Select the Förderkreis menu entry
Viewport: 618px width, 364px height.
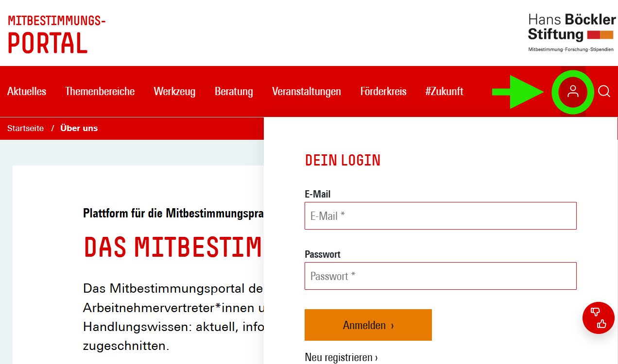(383, 91)
